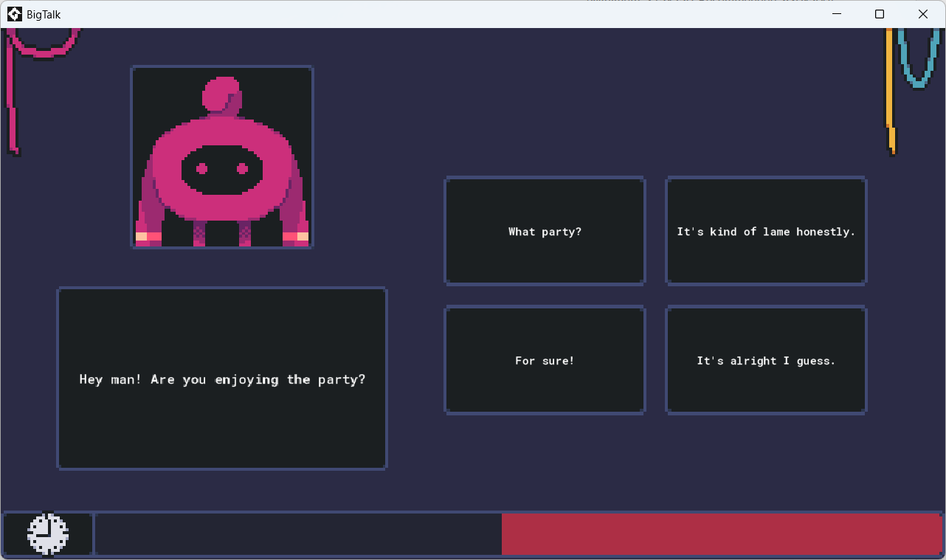This screenshot has height=560, width=946.
Task: Click the teal streamer loop decoration
Action: click(919, 58)
